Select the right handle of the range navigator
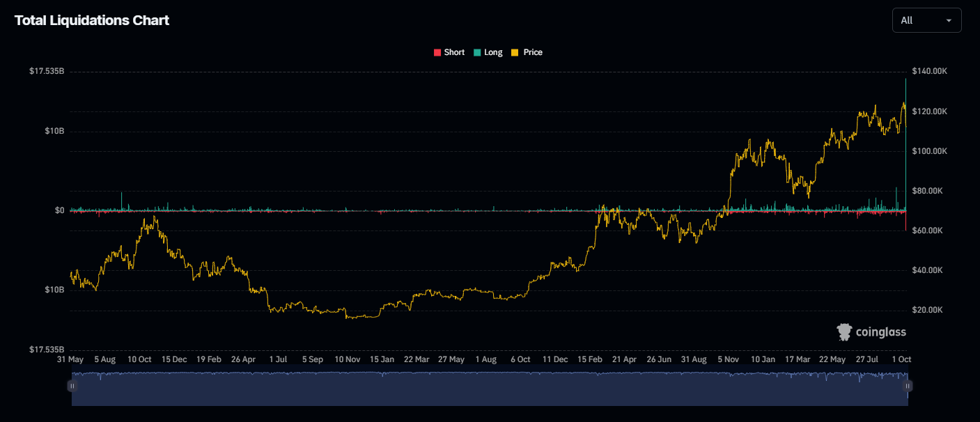This screenshot has width=980, height=422. point(908,386)
